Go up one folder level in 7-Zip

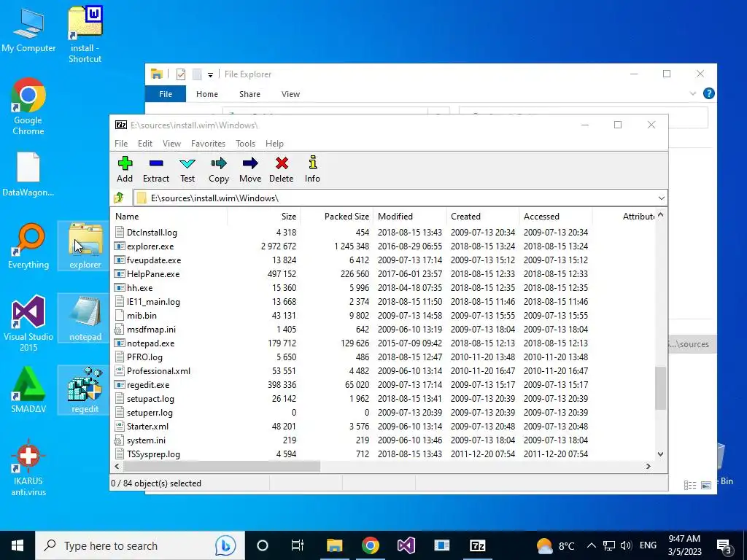pos(119,197)
